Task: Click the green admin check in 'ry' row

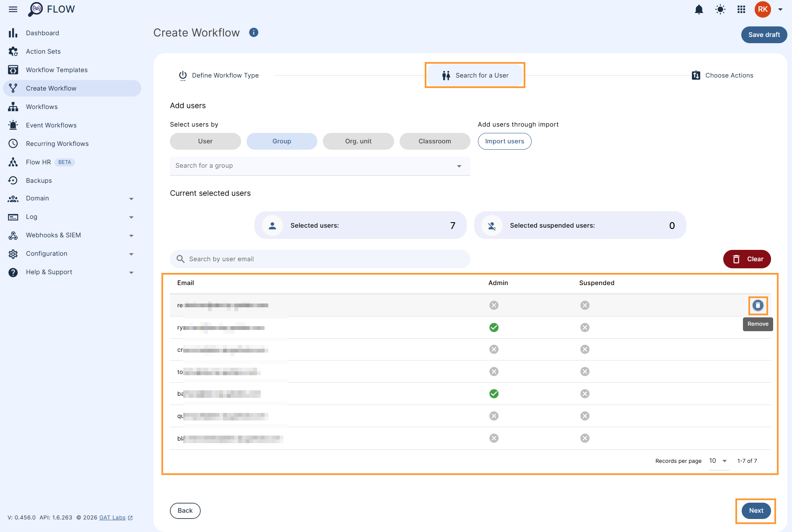Action: 494,327
